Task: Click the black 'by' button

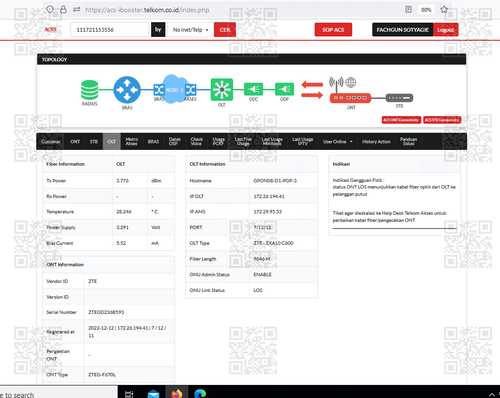Action: tap(158, 29)
